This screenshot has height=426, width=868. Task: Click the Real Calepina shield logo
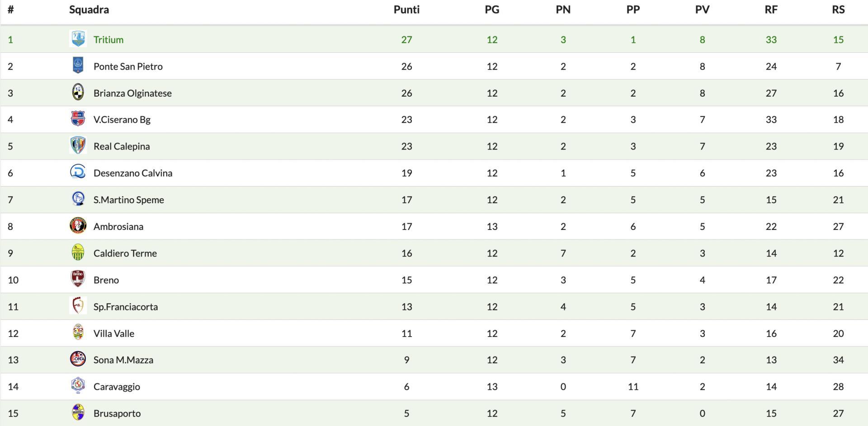[78, 145]
